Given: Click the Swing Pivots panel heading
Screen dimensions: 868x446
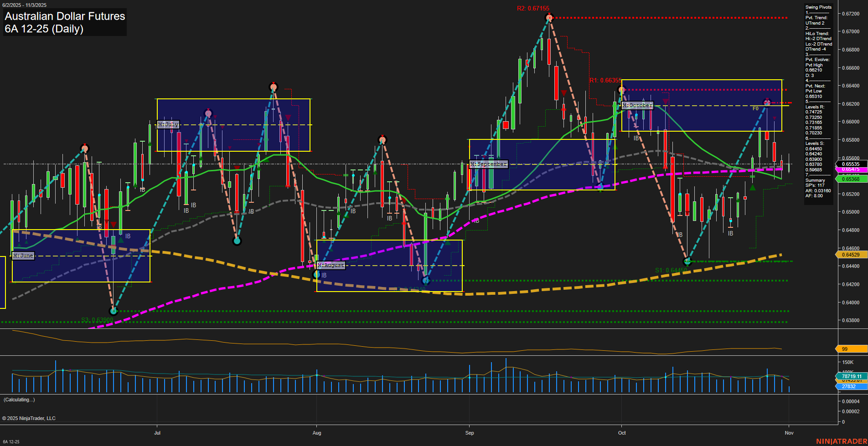Looking at the screenshot, I should [818, 7].
